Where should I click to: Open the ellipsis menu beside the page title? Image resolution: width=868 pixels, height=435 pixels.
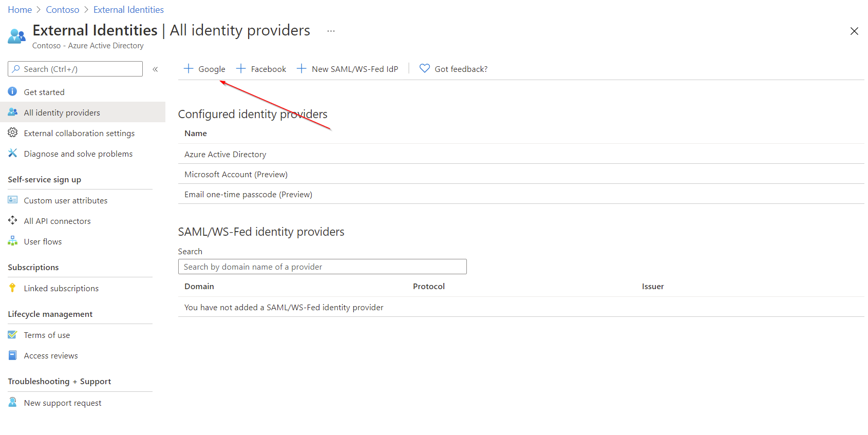pyautogui.click(x=330, y=31)
